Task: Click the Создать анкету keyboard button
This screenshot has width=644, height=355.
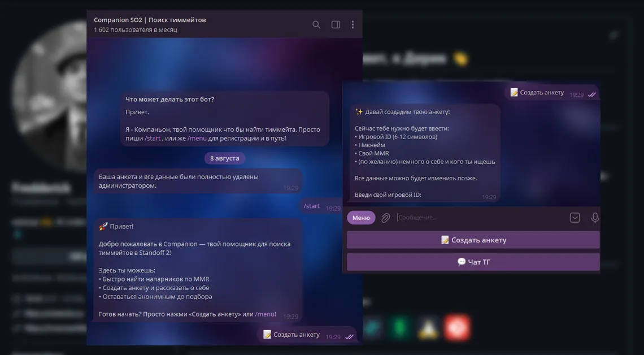Action: pos(473,240)
